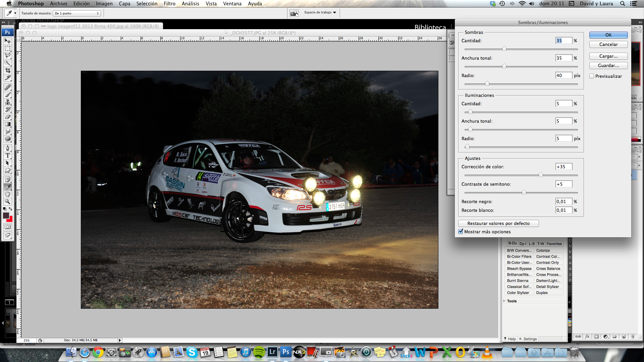Click the foreground color swatch
Screen dimensions: 644x362
coord(6,216)
